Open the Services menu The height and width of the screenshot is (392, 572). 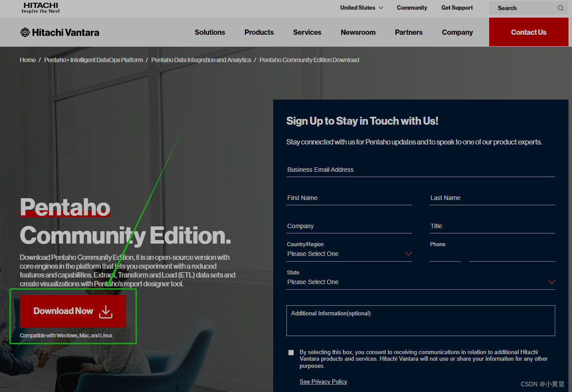coord(307,32)
